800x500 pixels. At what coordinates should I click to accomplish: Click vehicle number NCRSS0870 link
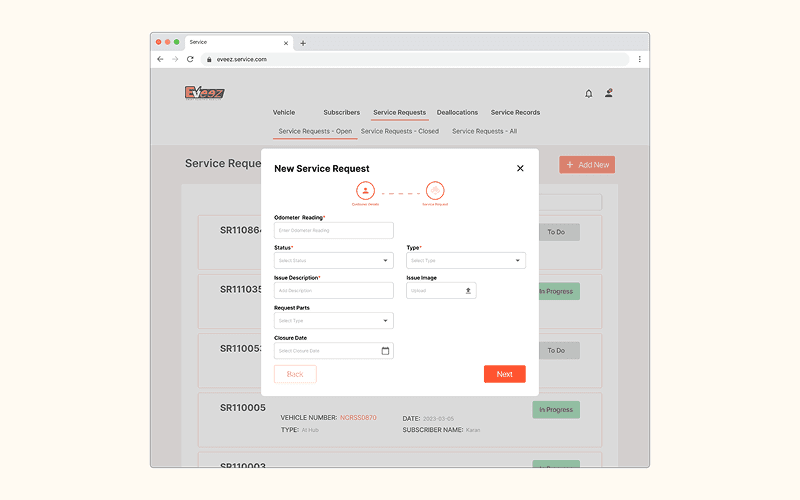coord(358,417)
